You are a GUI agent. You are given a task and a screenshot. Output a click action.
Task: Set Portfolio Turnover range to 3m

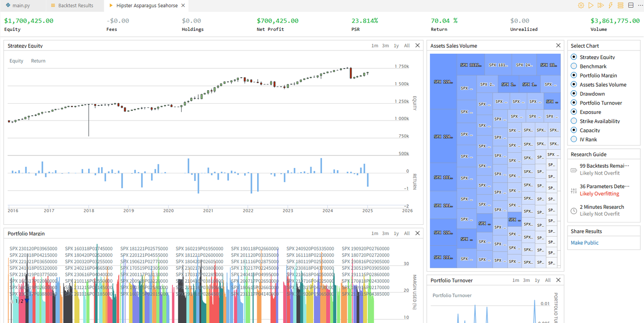[526, 280]
